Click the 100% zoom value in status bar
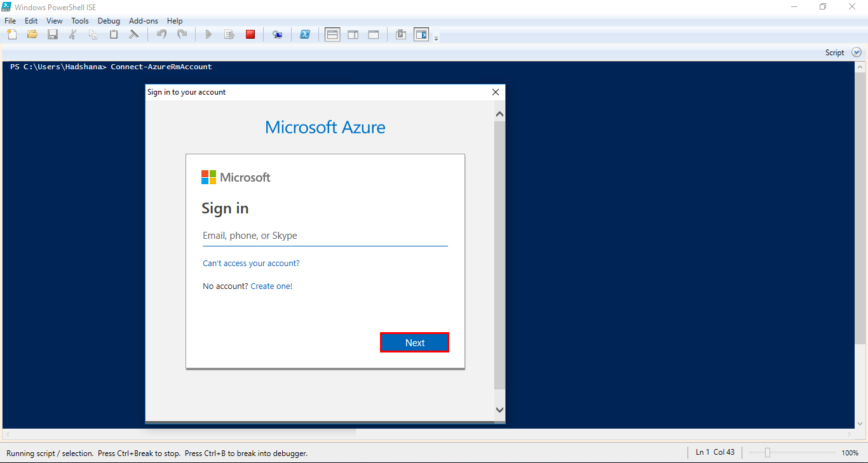 [850, 453]
